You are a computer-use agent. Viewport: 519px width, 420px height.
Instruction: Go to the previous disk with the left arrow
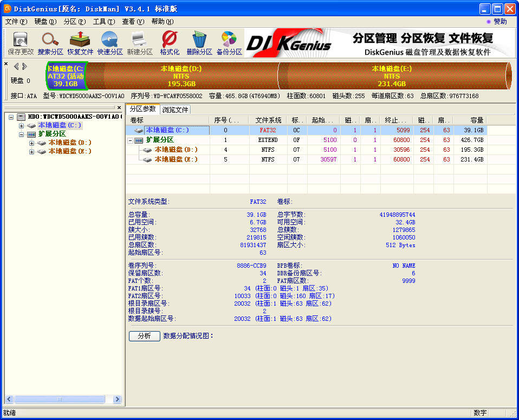pyautogui.click(x=16, y=67)
